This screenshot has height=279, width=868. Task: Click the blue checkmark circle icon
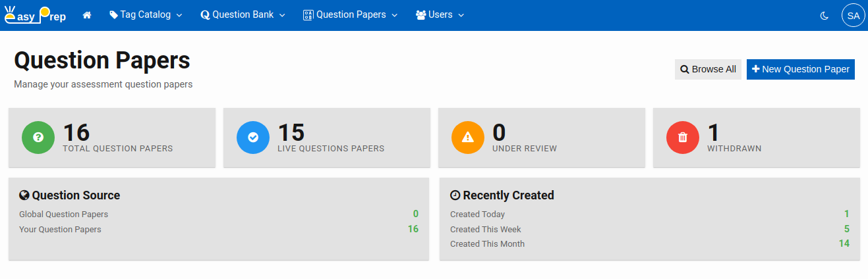[253, 138]
